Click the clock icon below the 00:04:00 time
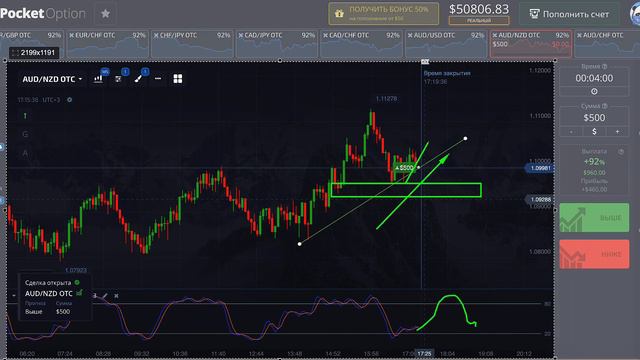The image size is (640, 360). (x=594, y=91)
